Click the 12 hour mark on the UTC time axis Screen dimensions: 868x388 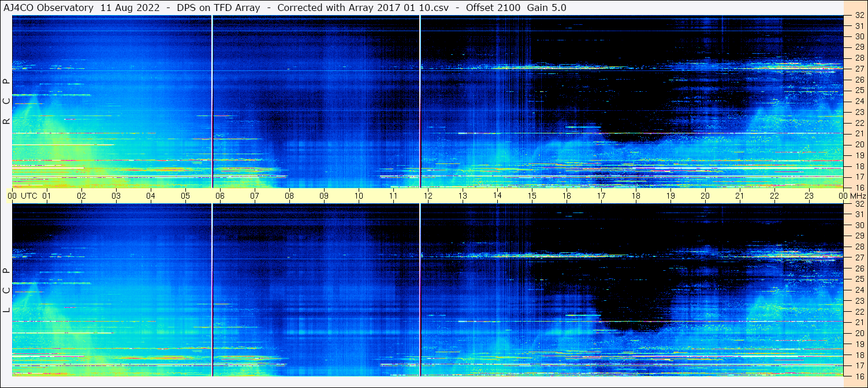point(428,196)
